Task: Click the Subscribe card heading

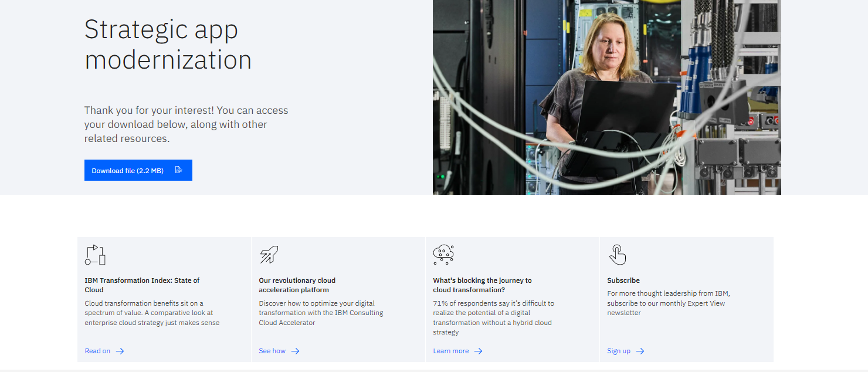Action: coord(623,280)
